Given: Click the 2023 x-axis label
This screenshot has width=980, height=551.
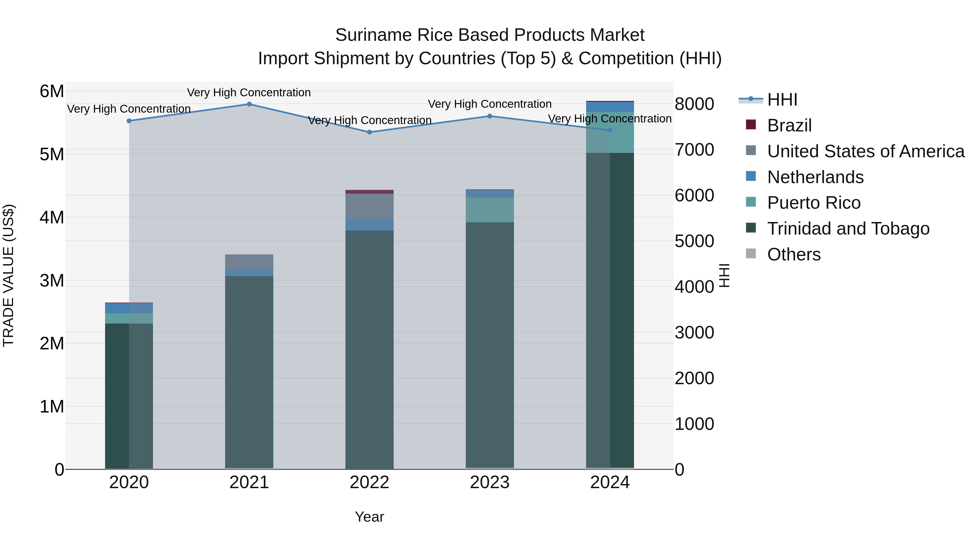Looking at the screenshot, I should pos(490,482).
